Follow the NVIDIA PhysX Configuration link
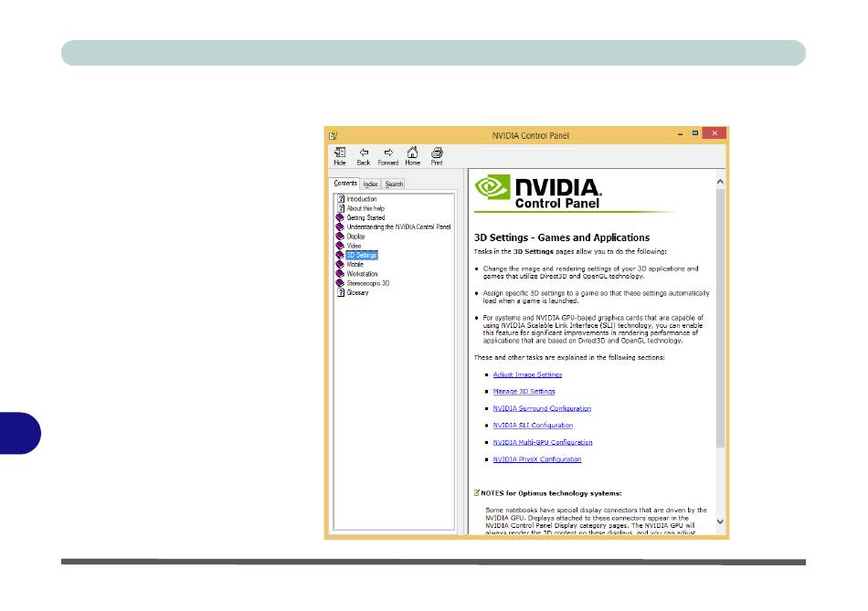 [x=536, y=459]
